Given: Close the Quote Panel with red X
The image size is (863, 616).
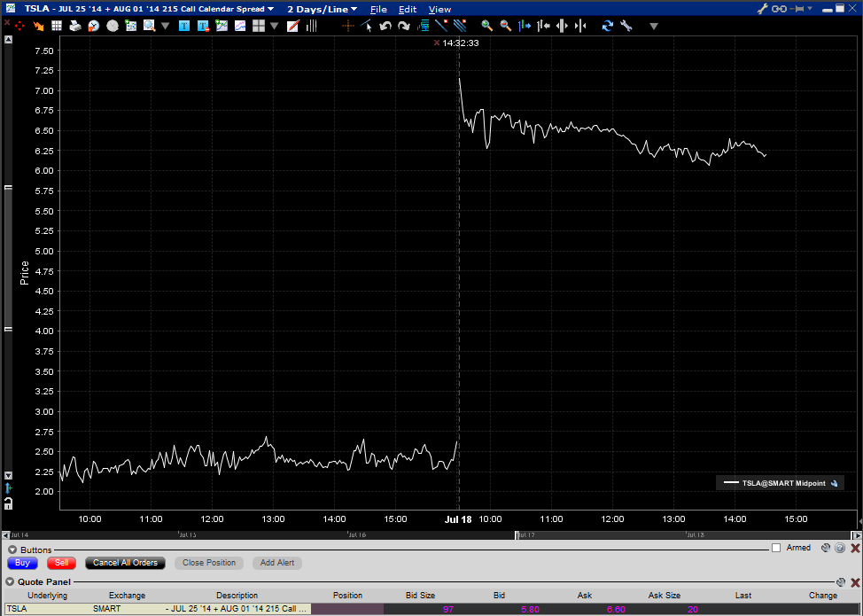Looking at the screenshot, I should pyautogui.click(x=855, y=582).
